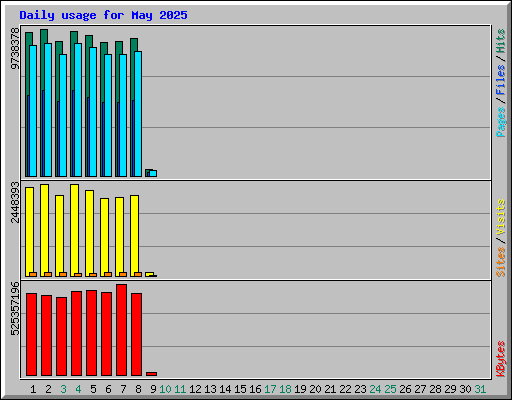Click green day label 18
This screenshot has width=512, height=400.
coord(285,389)
